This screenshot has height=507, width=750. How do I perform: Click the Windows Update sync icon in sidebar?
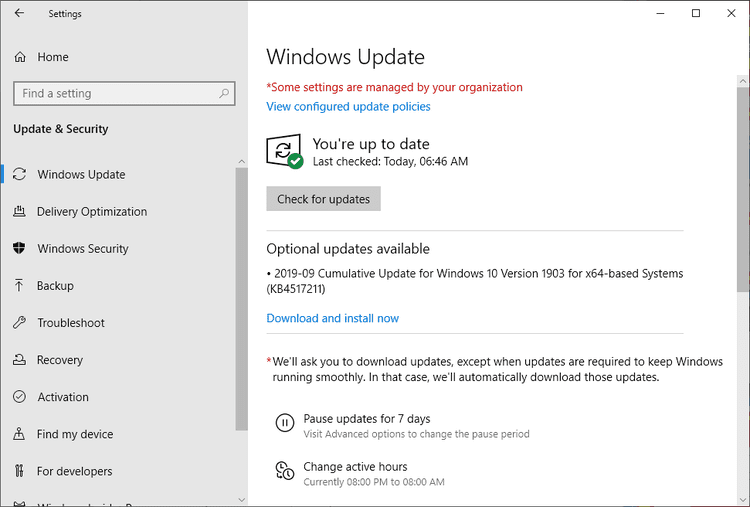pyautogui.click(x=20, y=174)
